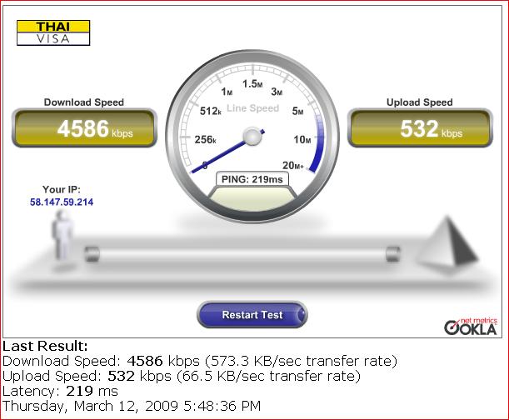Screen dimensions: 509x420
Task: Click the speedometer needle hub
Action: pyautogui.click(x=252, y=137)
